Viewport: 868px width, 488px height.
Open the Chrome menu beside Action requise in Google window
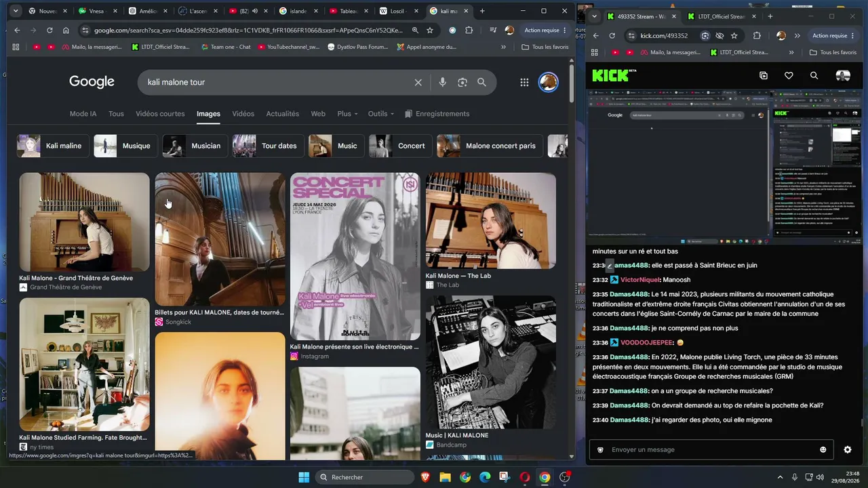(x=565, y=30)
